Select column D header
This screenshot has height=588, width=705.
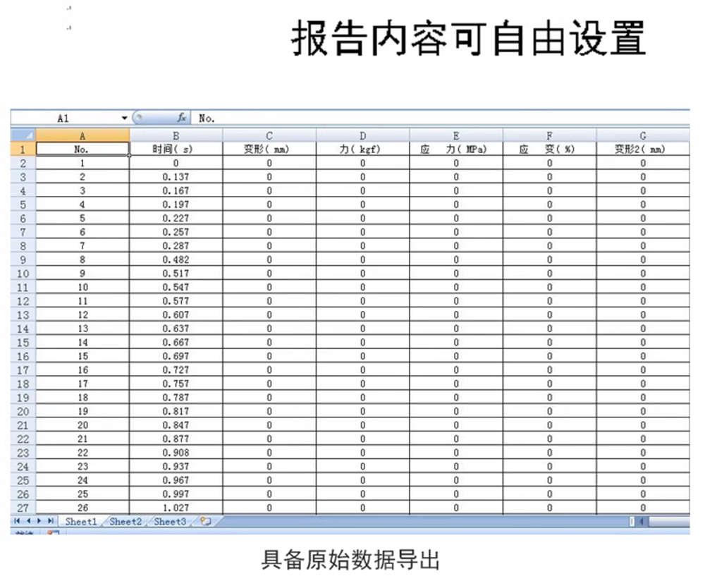363,135
